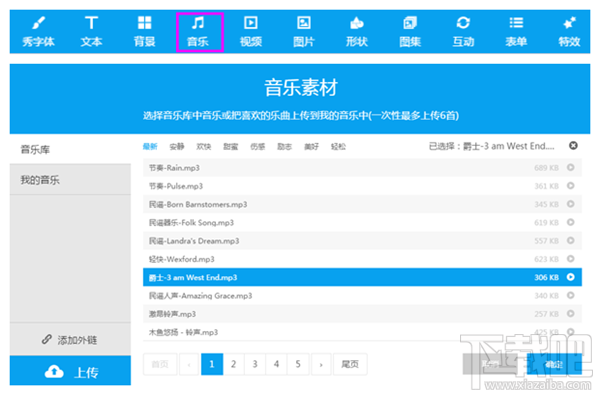The image size is (600, 395).
Task: Select 节奏-Pulse.mp3 track
Action: 362,186
